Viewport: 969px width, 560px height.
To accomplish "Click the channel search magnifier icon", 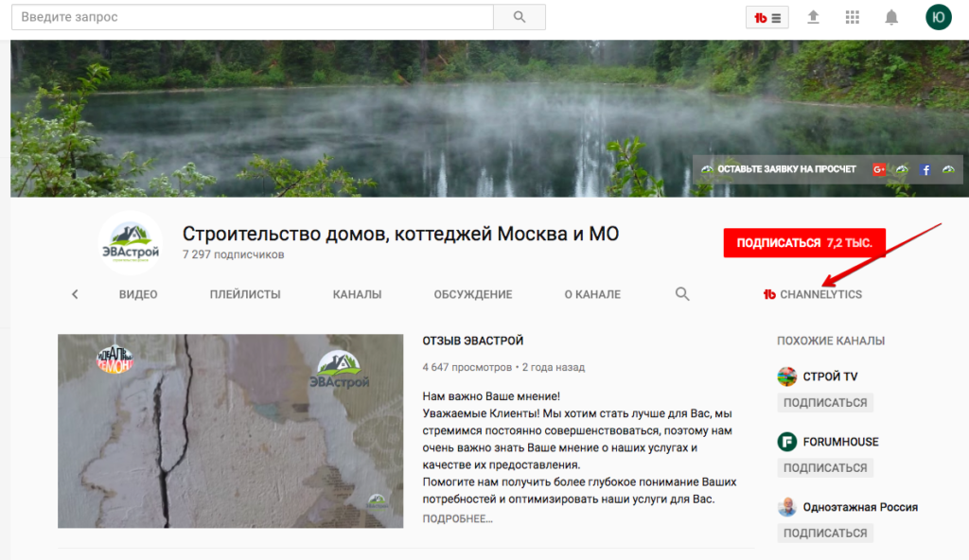I will [x=682, y=294].
